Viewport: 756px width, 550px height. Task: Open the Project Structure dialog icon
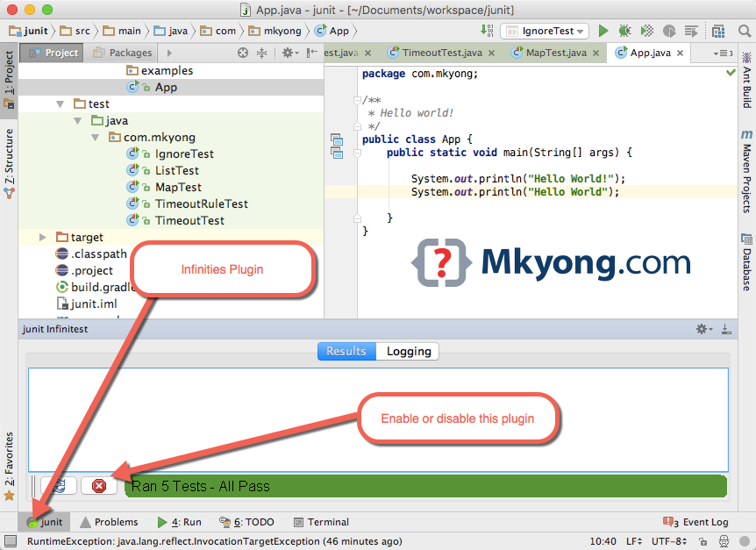[x=718, y=31]
